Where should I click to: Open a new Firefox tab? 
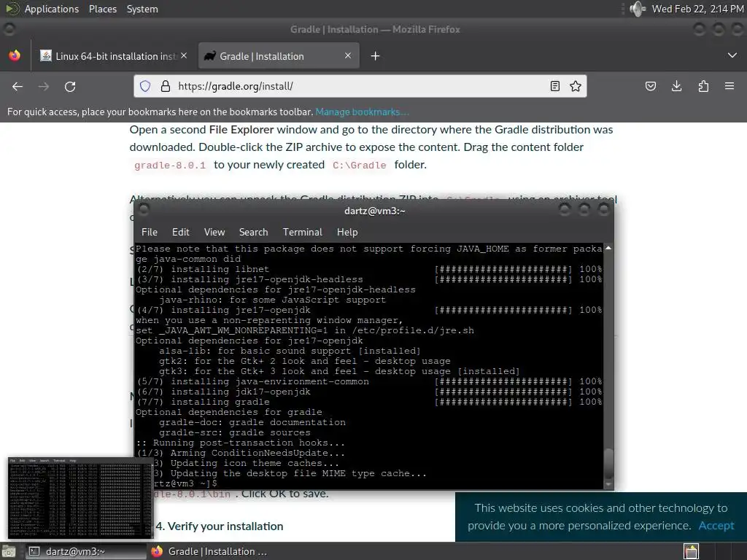[376, 56]
